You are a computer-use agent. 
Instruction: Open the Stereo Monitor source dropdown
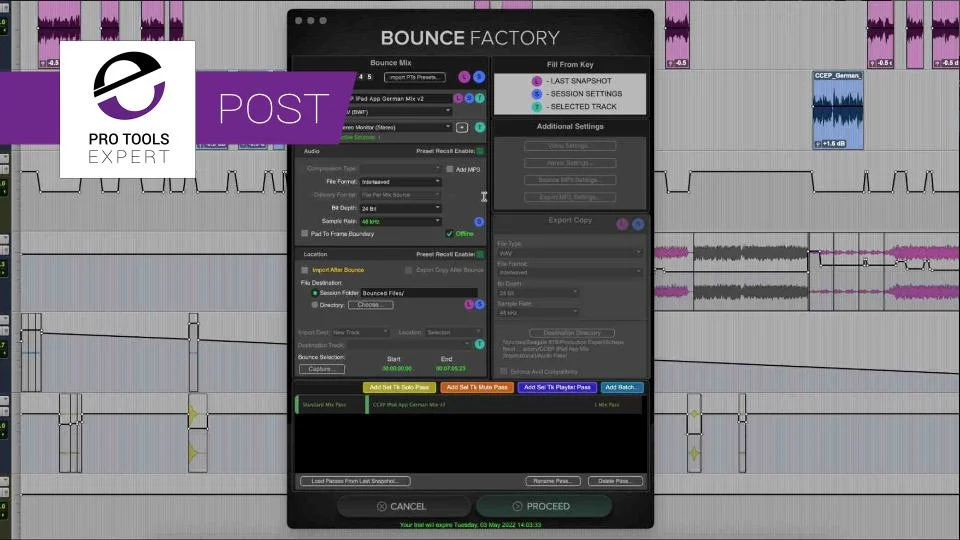[396, 127]
